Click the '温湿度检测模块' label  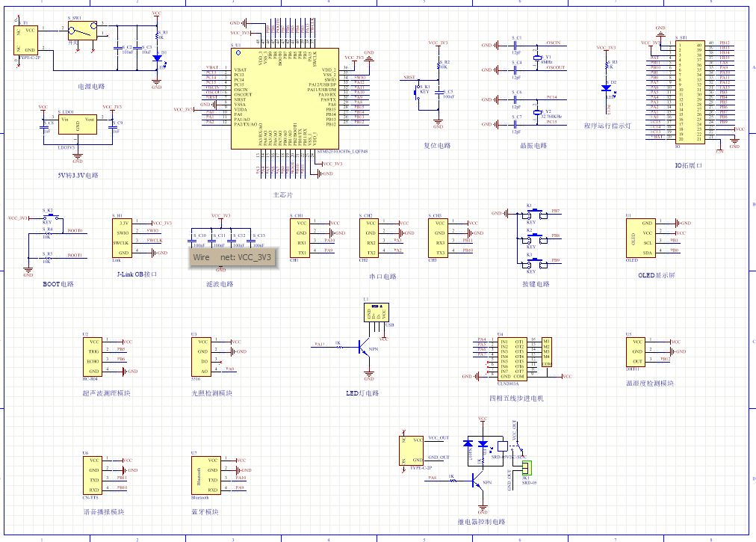pyautogui.click(x=649, y=384)
